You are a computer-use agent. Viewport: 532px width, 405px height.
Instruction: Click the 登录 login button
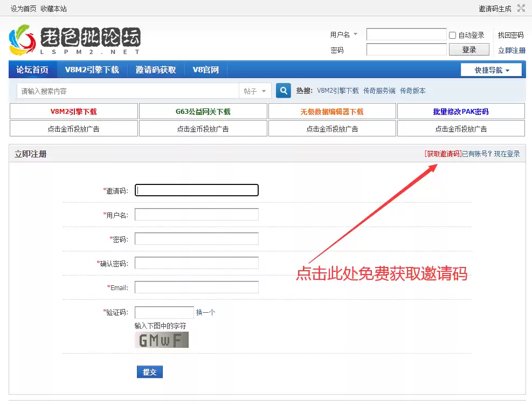pyautogui.click(x=468, y=49)
